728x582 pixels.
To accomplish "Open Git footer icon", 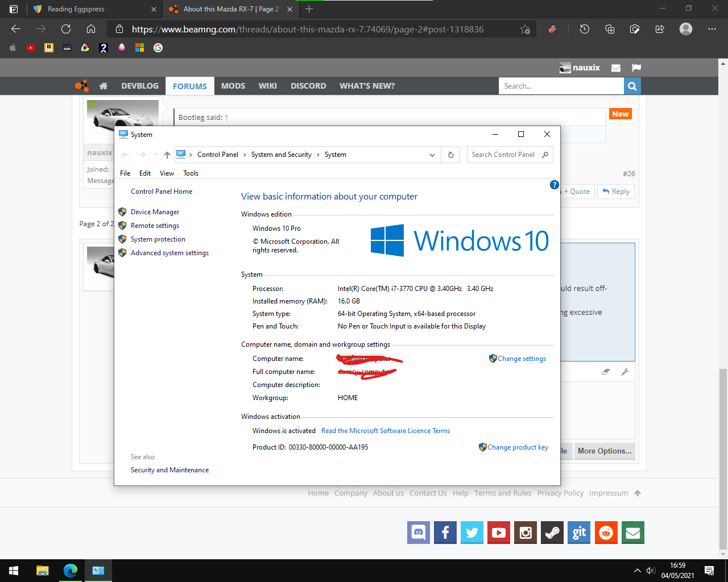I will tap(579, 533).
